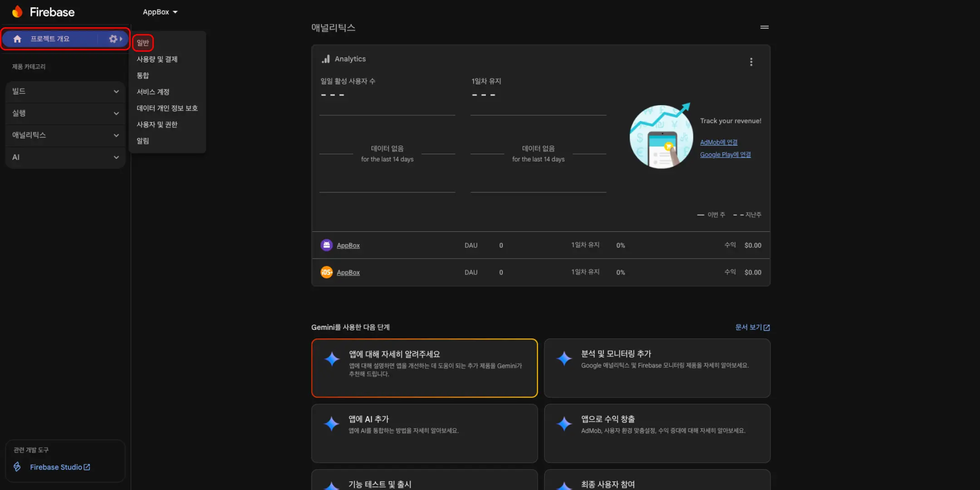Open project settings gear icon

(x=113, y=39)
